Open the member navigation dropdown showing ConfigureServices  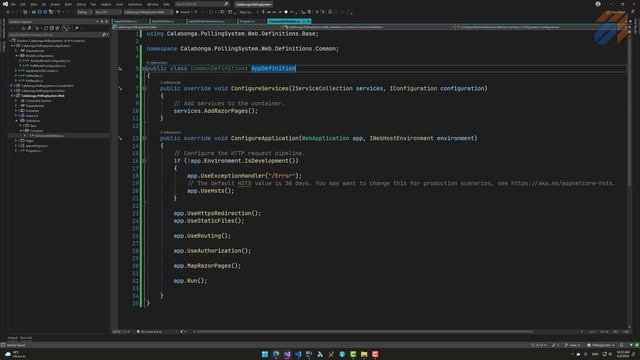coord(541,27)
